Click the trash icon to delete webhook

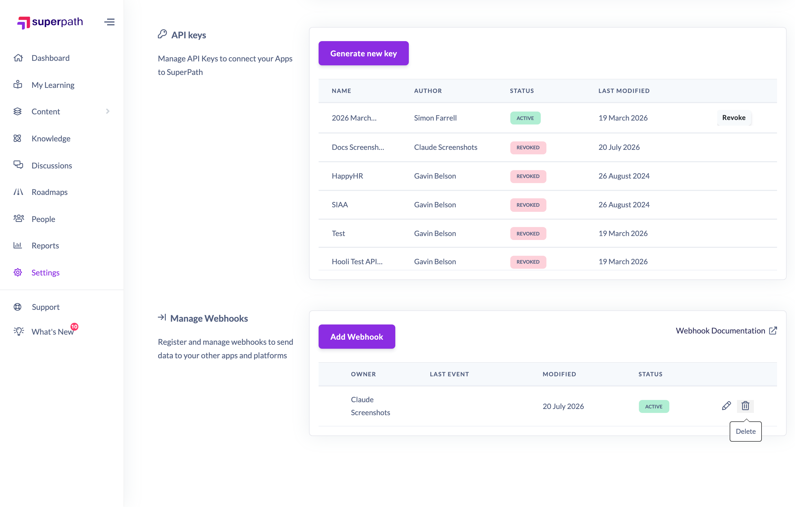[x=745, y=406]
